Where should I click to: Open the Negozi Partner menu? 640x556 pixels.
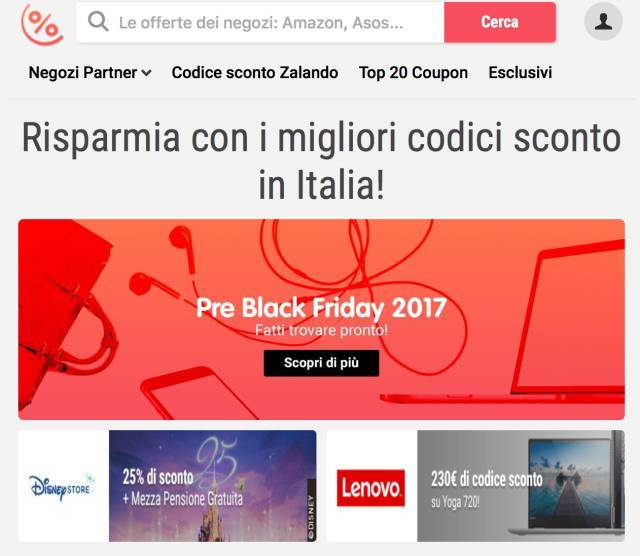[x=90, y=73]
